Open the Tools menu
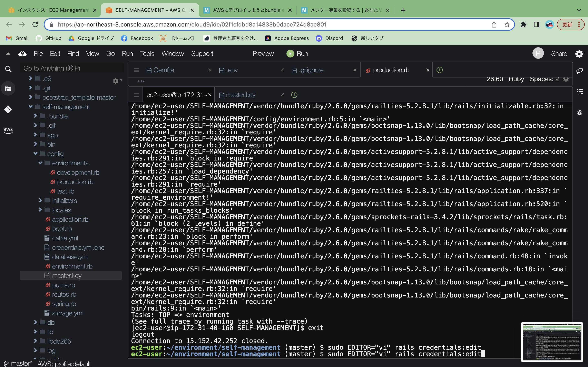 [147, 54]
